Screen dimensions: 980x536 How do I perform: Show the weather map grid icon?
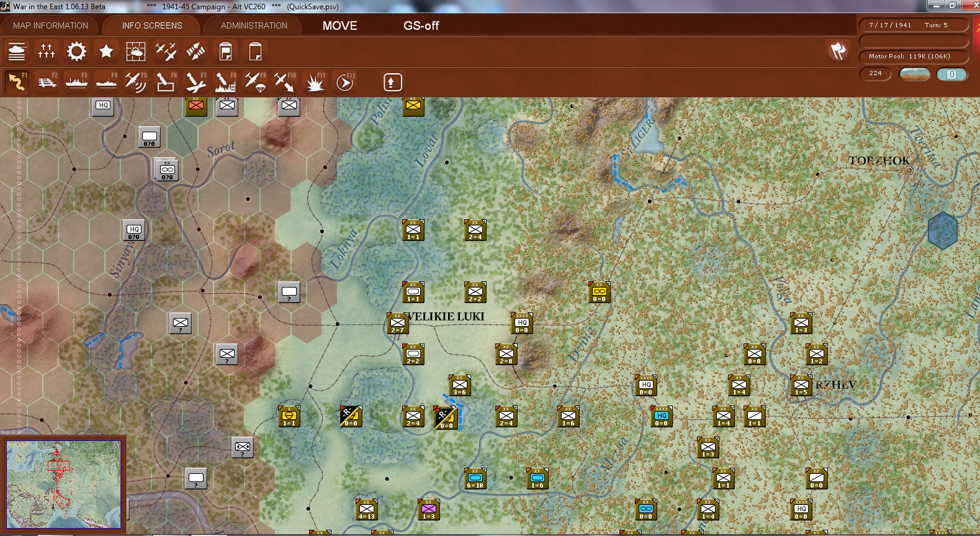tap(136, 51)
